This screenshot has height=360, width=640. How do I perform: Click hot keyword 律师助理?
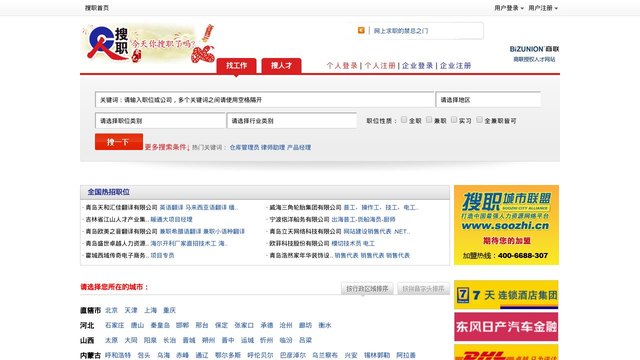[x=273, y=147]
